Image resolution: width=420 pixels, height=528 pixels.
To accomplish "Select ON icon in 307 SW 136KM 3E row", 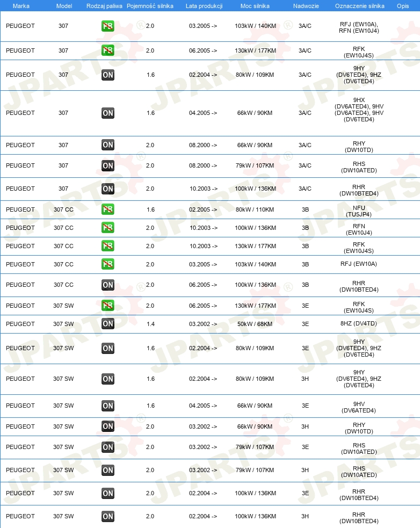I will (x=108, y=493).
